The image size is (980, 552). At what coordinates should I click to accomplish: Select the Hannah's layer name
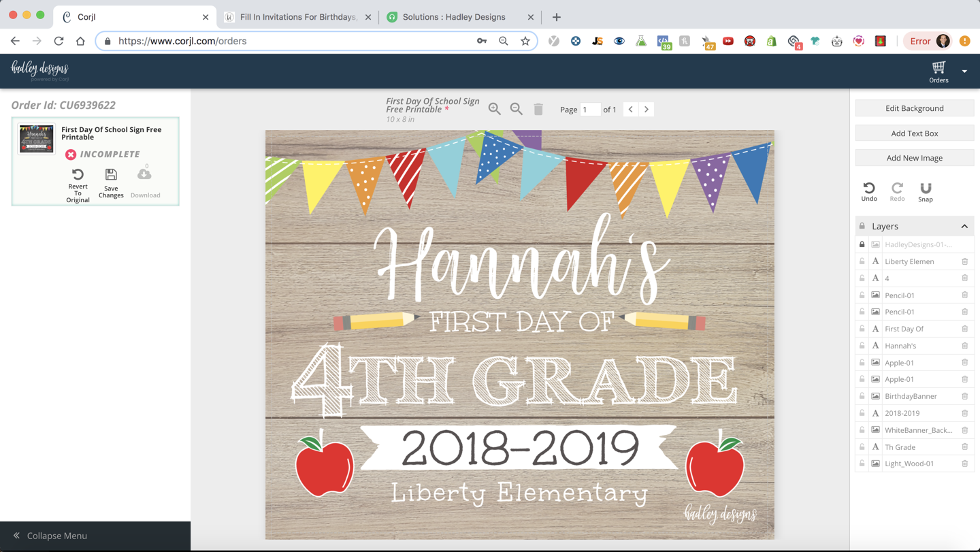pyautogui.click(x=900, y=346)
